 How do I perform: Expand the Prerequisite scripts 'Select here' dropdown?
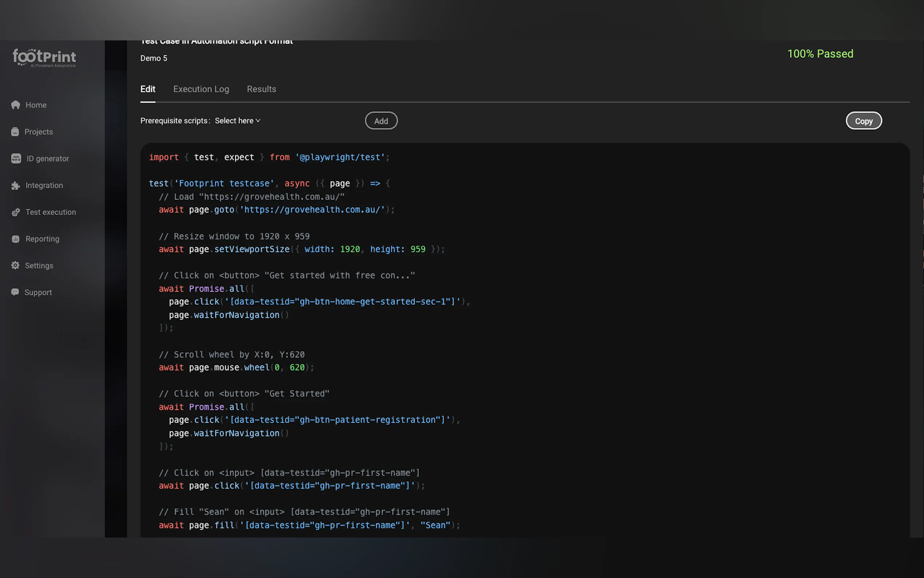(x=234, y=121)
